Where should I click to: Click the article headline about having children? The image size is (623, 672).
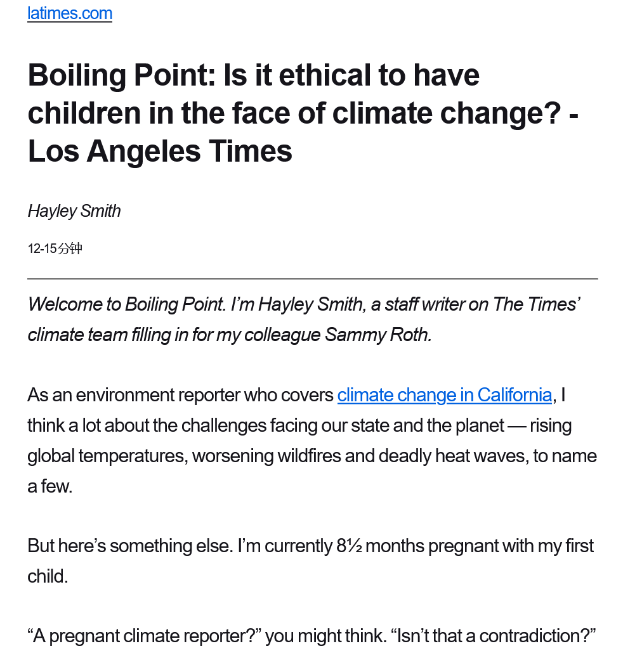tap(303, 113)
